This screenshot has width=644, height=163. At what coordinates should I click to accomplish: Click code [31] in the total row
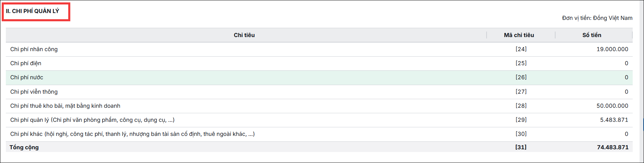[x=521, y=147]
